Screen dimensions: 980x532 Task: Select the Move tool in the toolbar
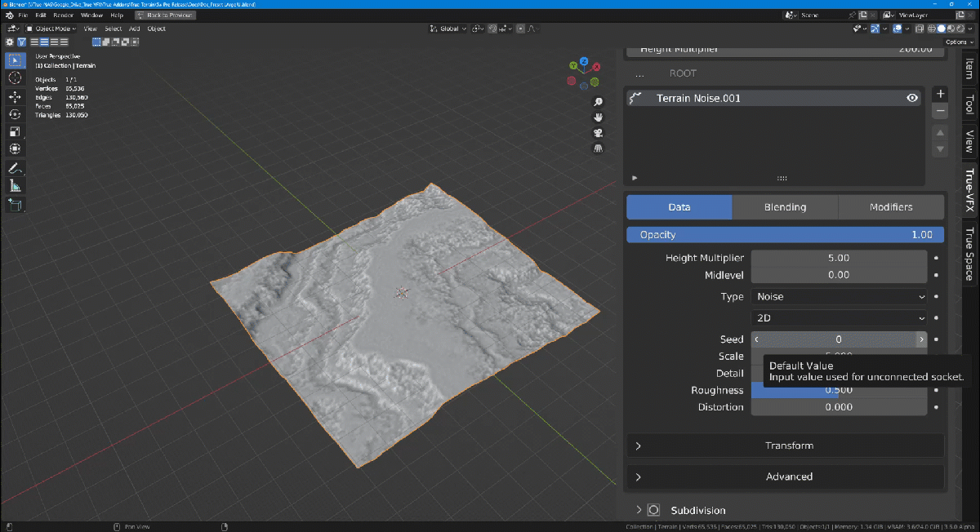(15, 96)
